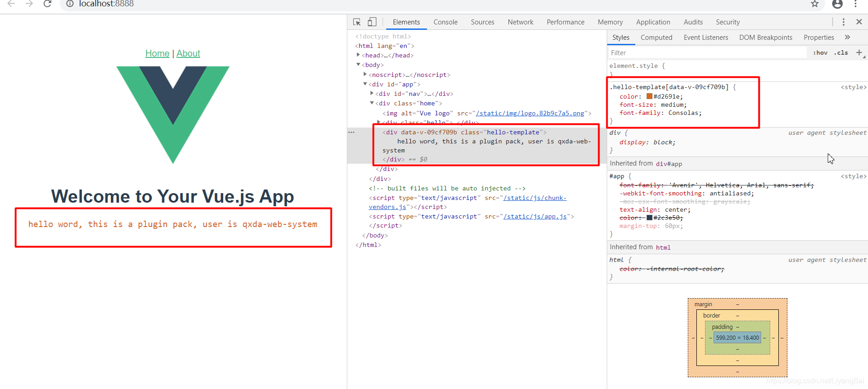Collapse the div class="home" node
This screenshot has height=389, width=868.
(372, 103)
